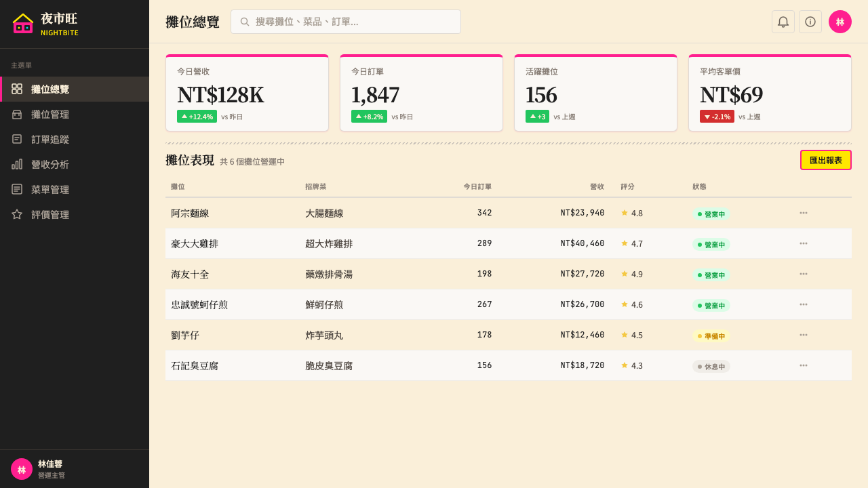
Task: Open more options for 劉芋仔 row
Action: pyautogui.click(x=804, y=335)
